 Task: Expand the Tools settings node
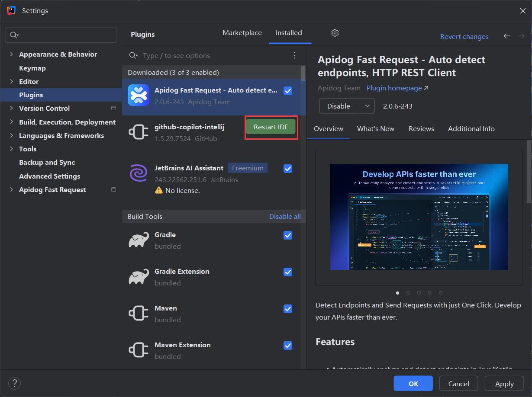(11, 149)
